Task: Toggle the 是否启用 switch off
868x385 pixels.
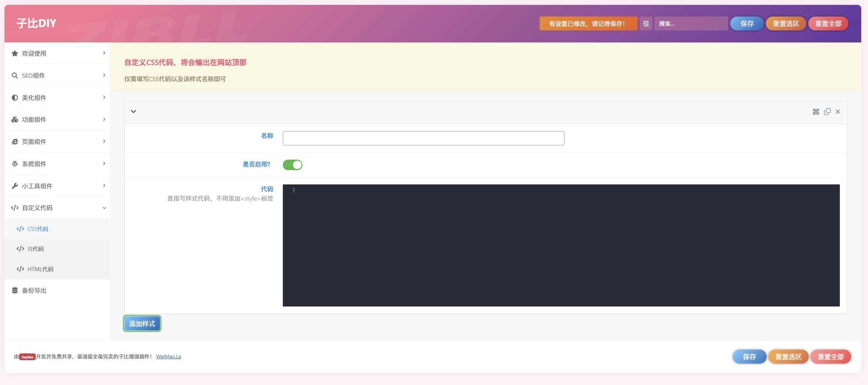Action: coord(292,165)
